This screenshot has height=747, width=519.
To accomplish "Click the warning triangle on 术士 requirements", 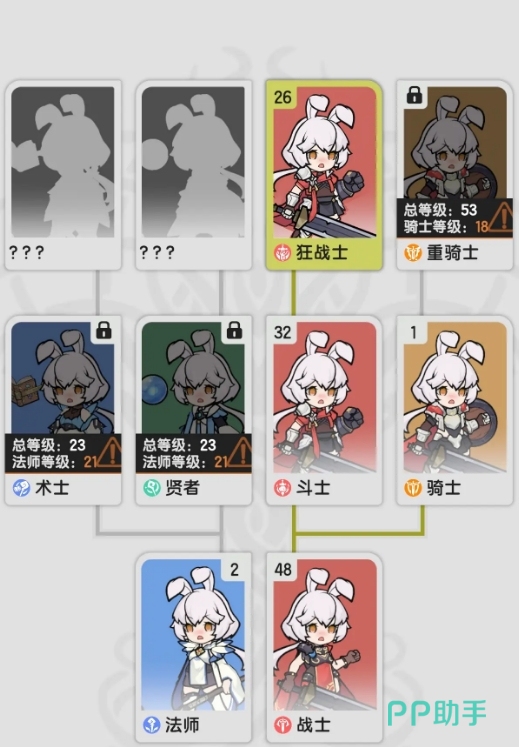I will point(110,453).
